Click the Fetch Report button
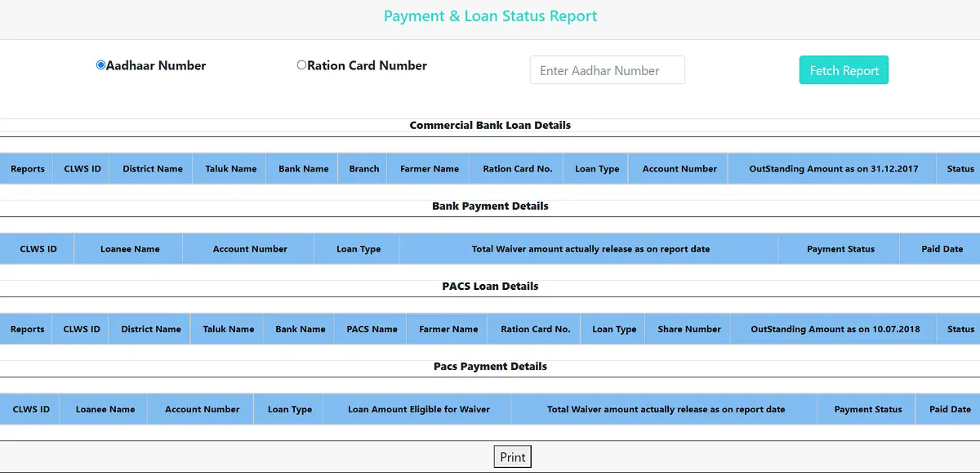 tap(844, 70)
